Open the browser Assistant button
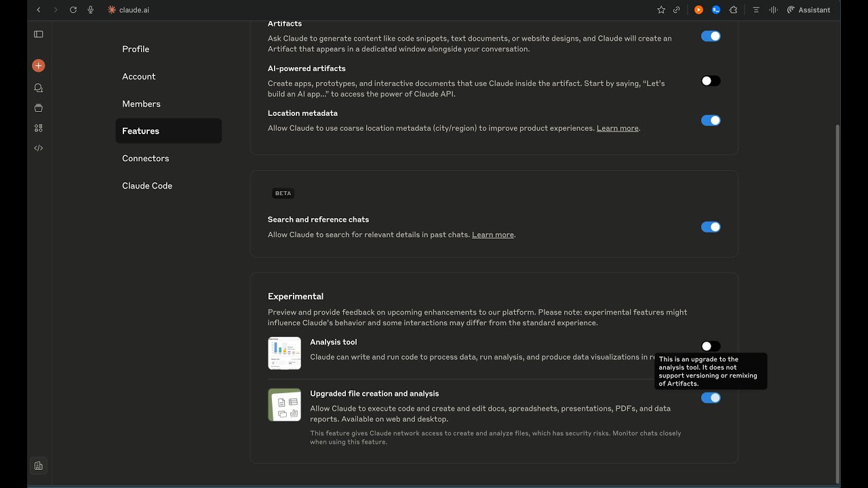Screen dimensions: 868x488 pos(808,10)
